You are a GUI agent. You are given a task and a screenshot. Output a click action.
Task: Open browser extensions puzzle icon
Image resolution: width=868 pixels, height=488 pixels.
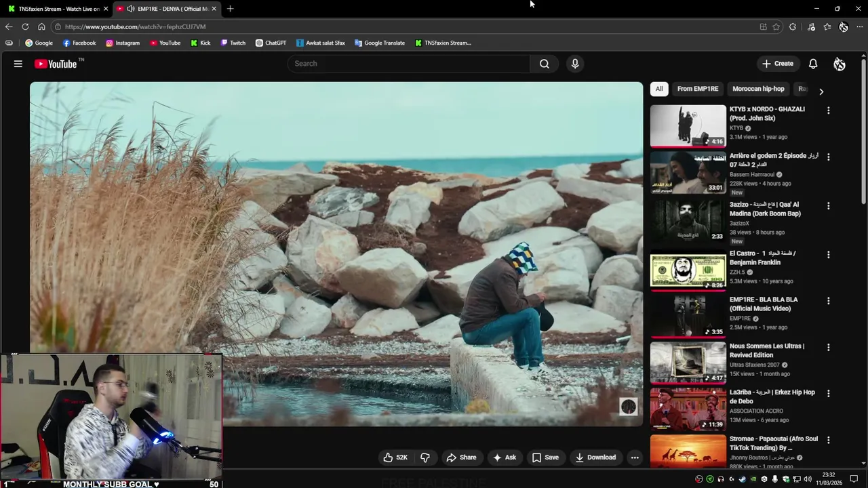(793, 26)
